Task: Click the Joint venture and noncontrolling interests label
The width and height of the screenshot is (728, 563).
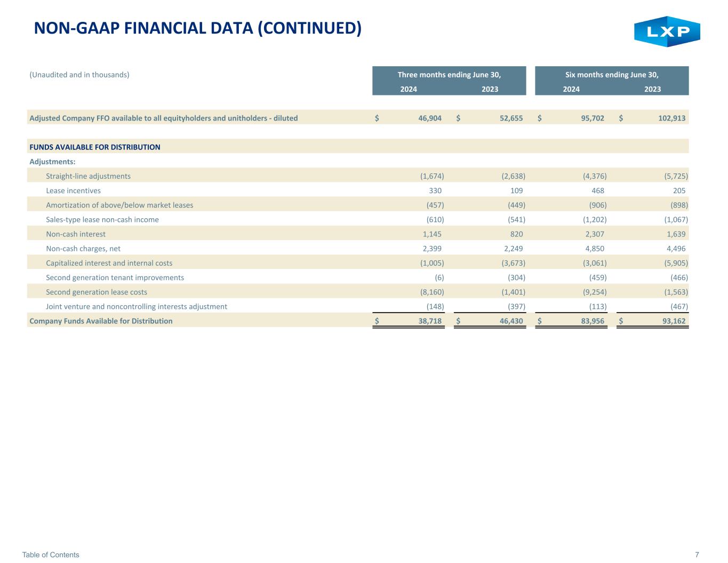Action: [x=137, y=306]
